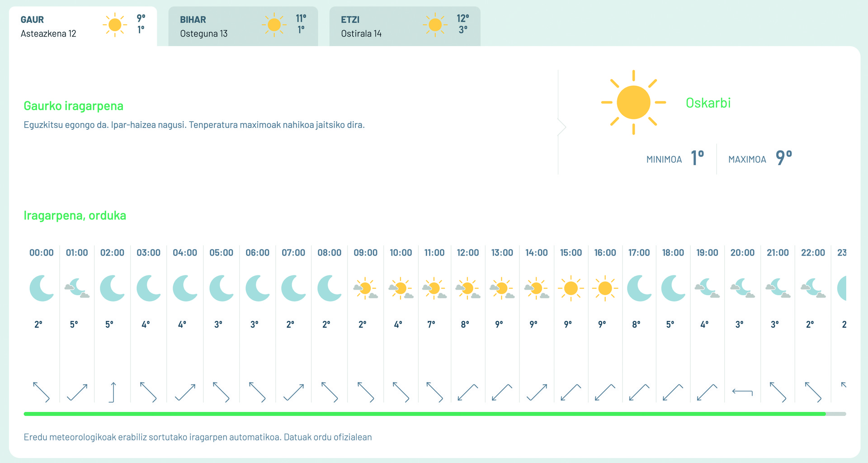Click the sun icon in BIHAR tab

coord(274,25)
